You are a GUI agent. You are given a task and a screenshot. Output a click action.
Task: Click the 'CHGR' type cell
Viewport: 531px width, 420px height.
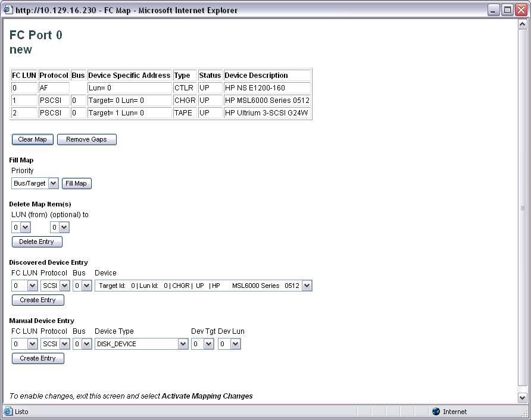click(185, 101)
